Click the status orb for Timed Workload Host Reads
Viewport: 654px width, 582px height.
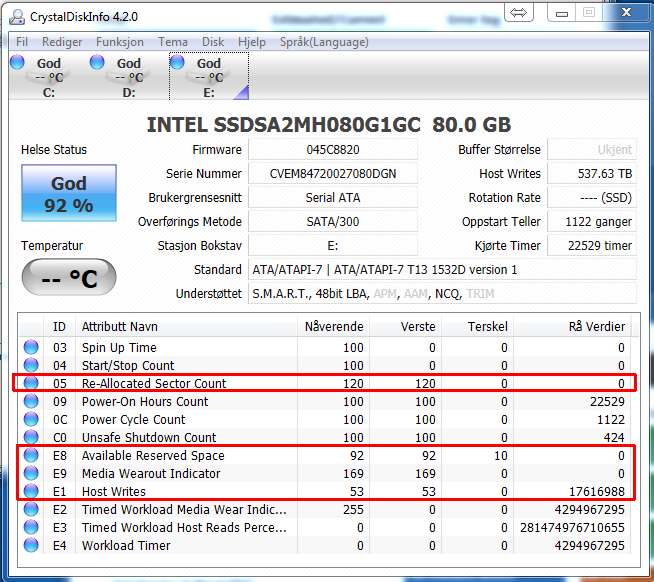(31, 527)
